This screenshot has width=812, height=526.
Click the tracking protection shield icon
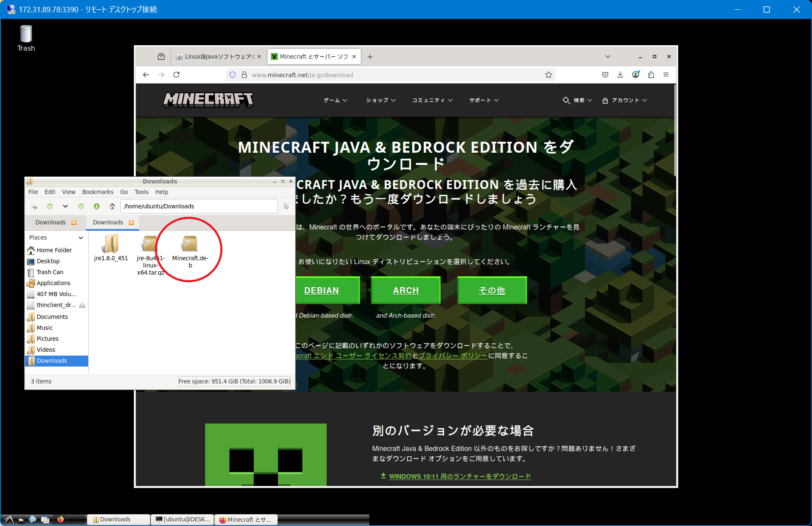(233, 75)
